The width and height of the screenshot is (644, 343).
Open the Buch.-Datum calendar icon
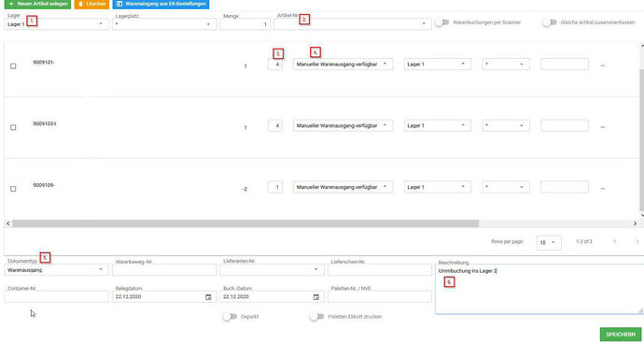click(x=315, y=297)
